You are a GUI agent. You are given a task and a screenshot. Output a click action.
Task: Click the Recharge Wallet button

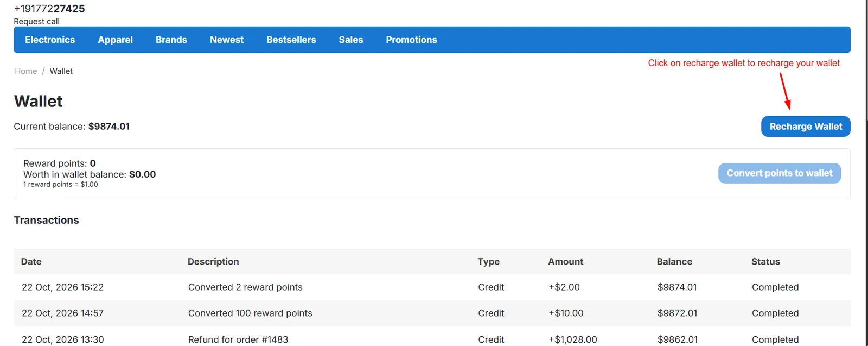point(806,127)
